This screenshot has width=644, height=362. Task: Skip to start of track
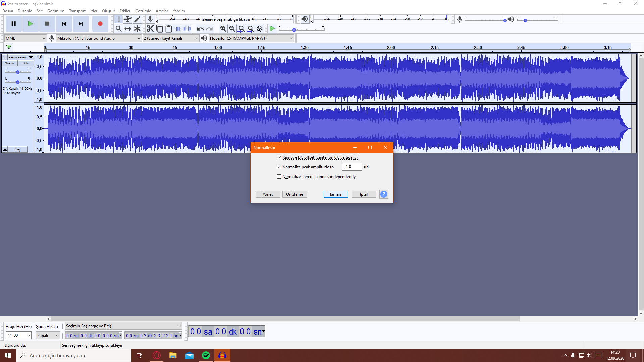coord(64,24)
